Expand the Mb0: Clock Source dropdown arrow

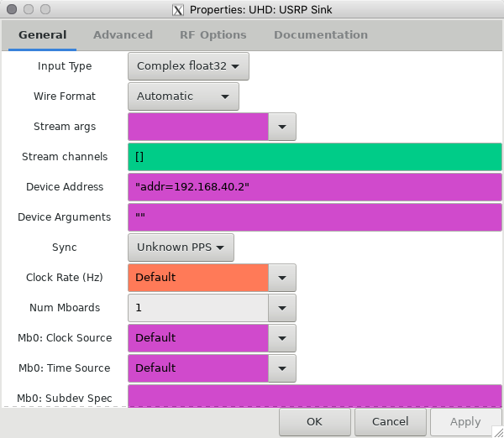[282, 338]
